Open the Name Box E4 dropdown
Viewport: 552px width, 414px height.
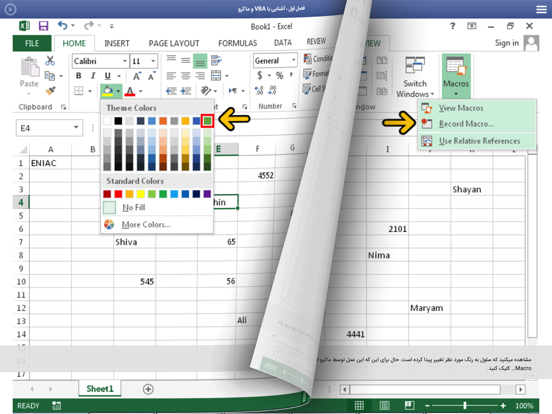tap(76, 127)
